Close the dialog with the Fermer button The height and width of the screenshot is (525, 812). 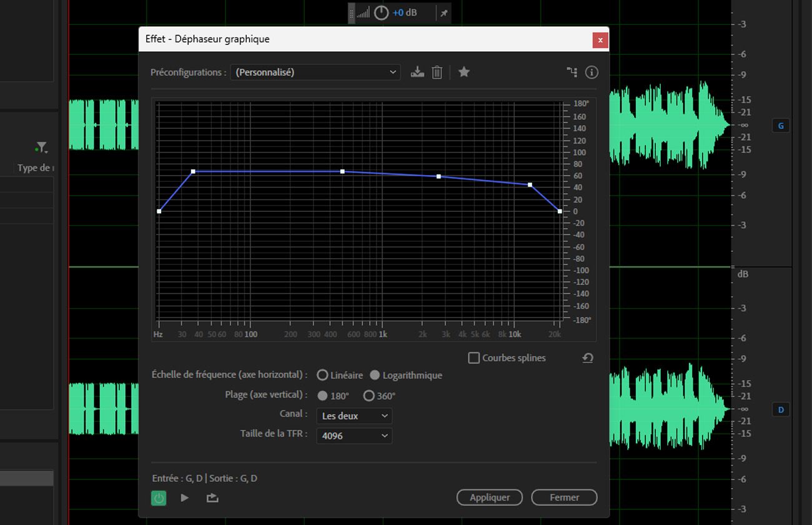point(564,497)
